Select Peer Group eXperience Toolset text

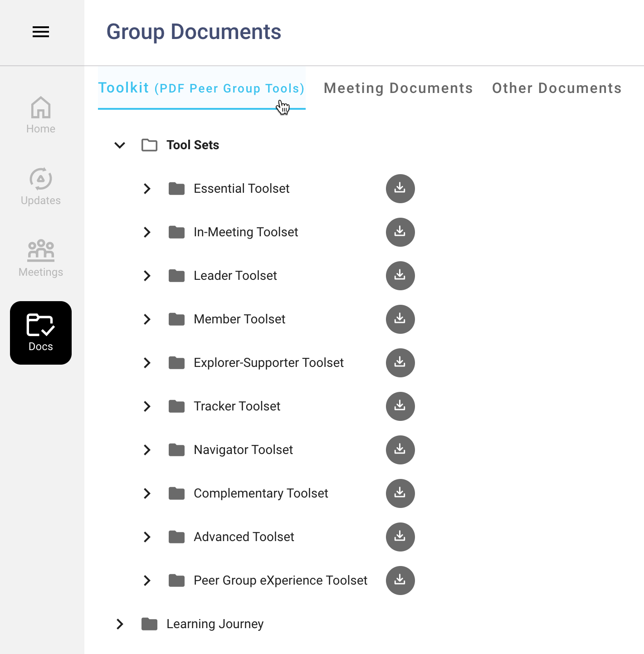coord(280,581)
